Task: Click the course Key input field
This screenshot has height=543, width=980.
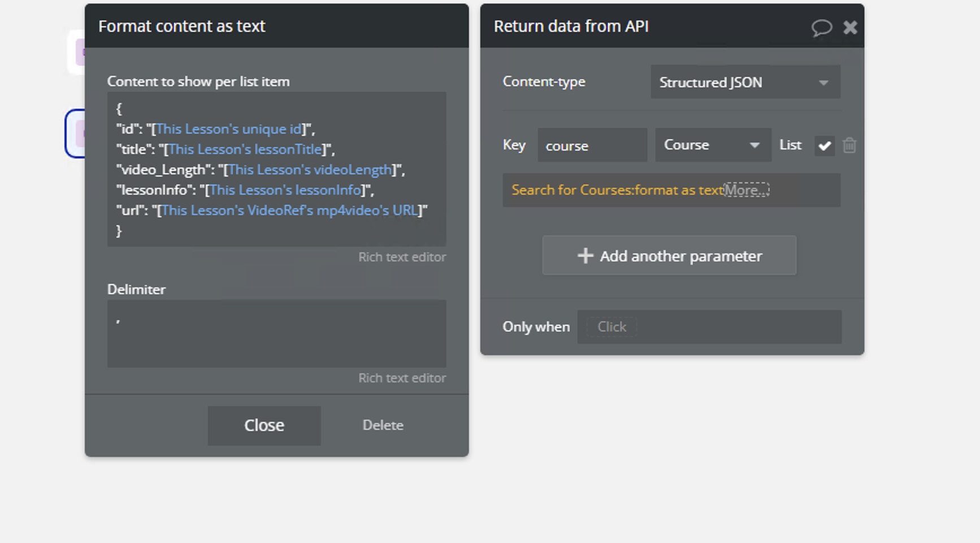Action: [x=591, y=146]
